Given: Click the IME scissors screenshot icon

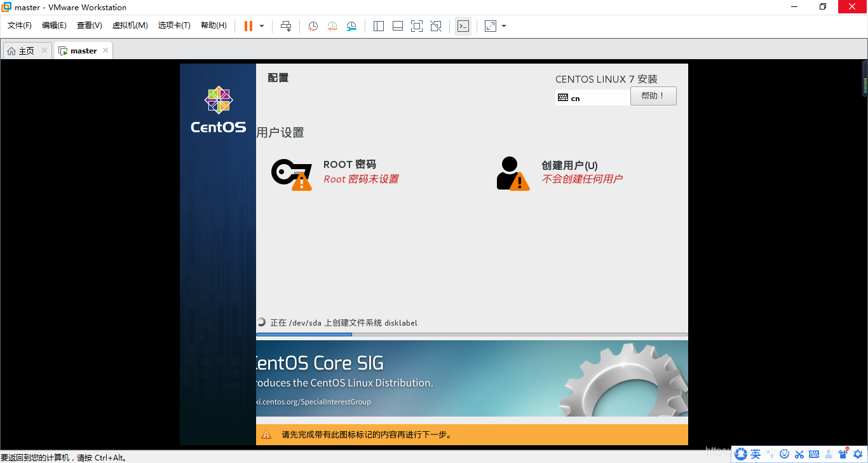Looking at the screenshot, I should coord(799,454).
